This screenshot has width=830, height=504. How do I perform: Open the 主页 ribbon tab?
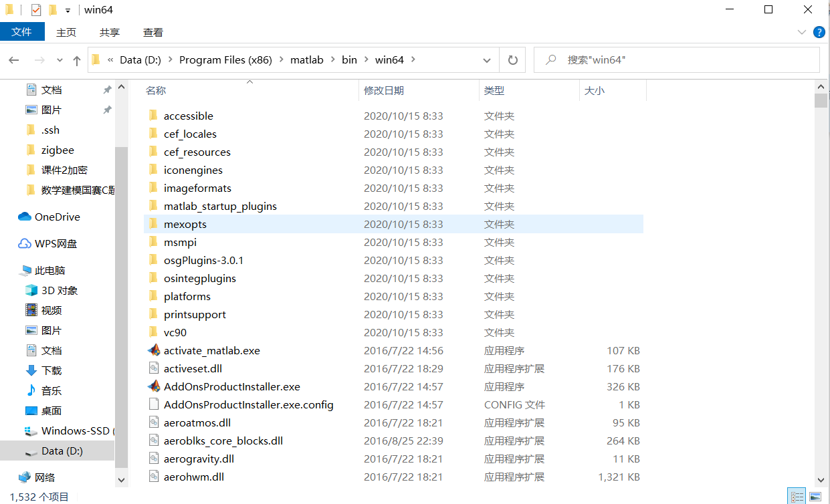pos(66,32)
